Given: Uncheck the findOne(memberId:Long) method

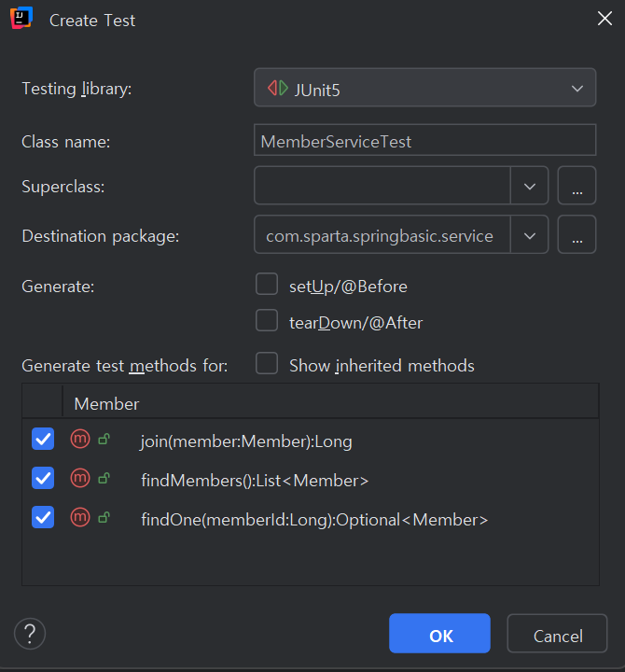Looking at the screenshot, I should pos(43,517).
